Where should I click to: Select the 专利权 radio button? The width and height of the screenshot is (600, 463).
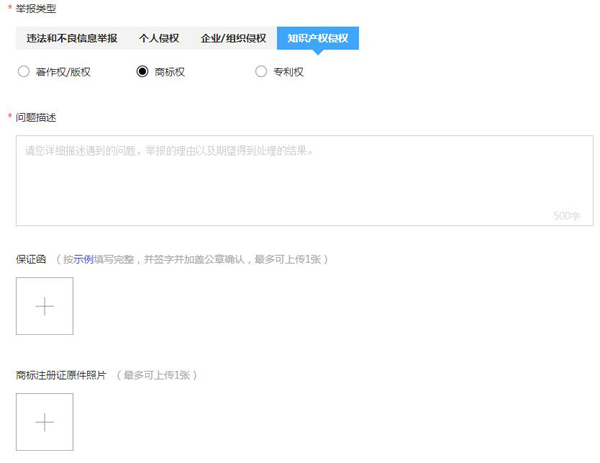pos(261,72)
